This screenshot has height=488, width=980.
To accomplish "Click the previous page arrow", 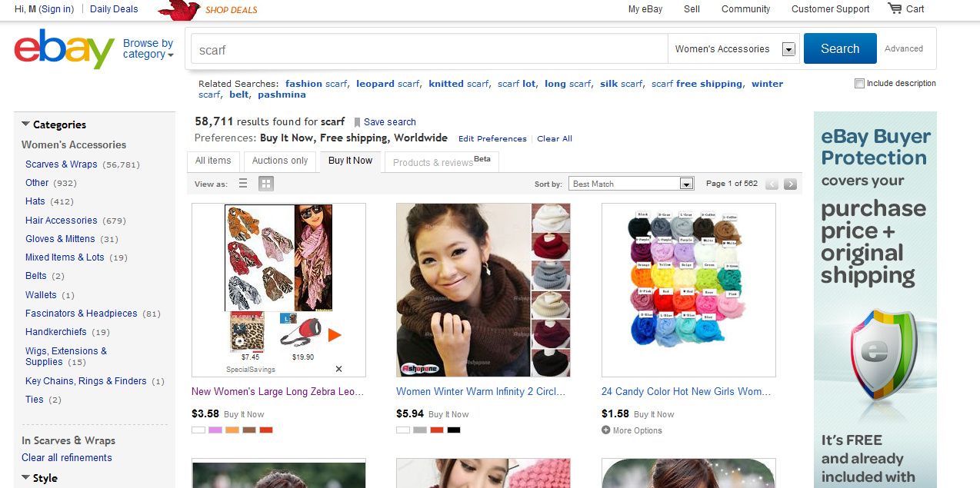I will [772, 184].
